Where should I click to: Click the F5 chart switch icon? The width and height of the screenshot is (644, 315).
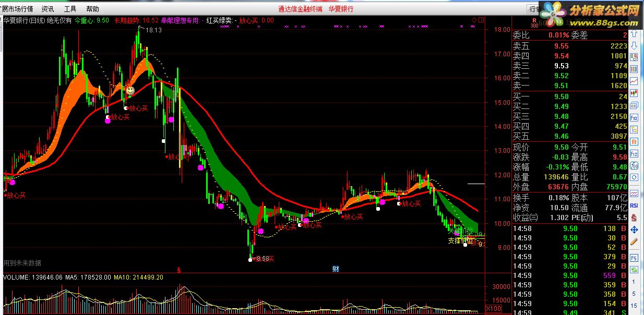pos(634,258)
